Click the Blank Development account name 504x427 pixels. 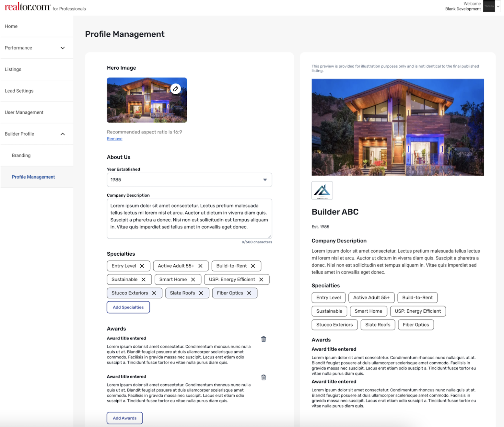(x=463, y=9)
